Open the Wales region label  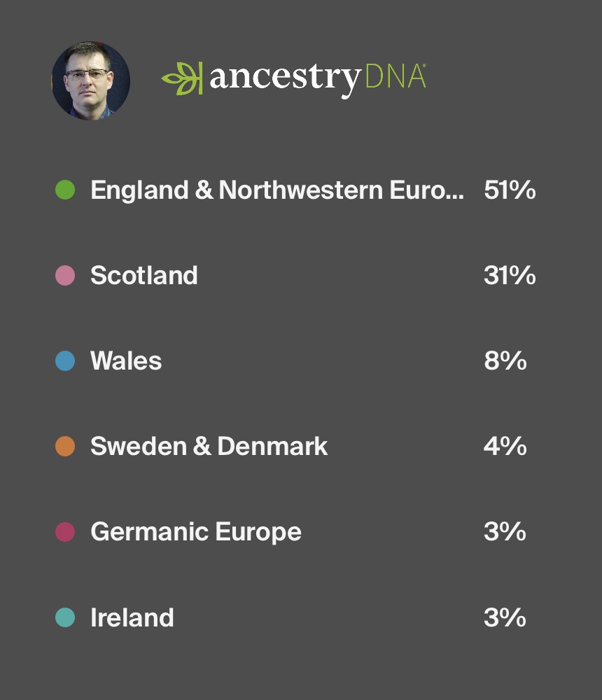click(126, 361)
